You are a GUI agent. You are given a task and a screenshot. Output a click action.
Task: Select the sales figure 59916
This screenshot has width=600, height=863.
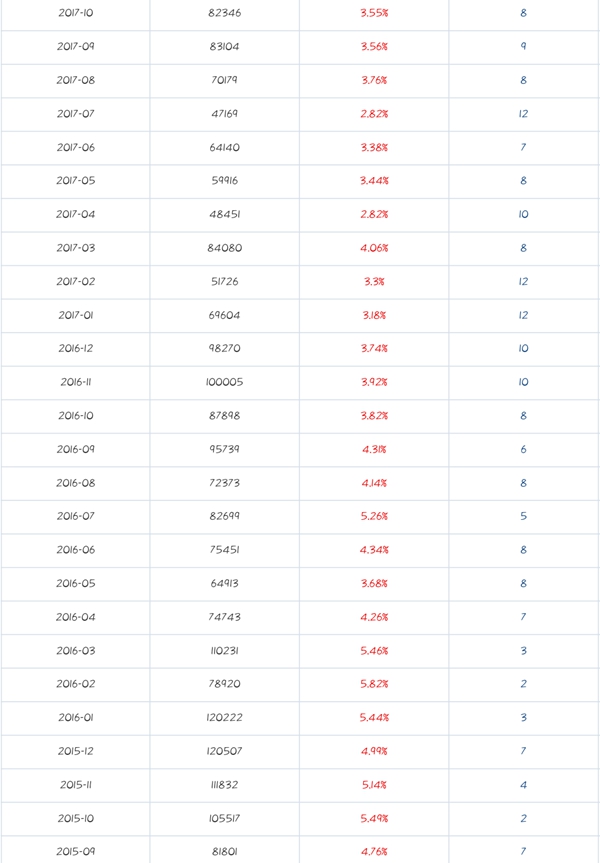click(x=224, y=181)
